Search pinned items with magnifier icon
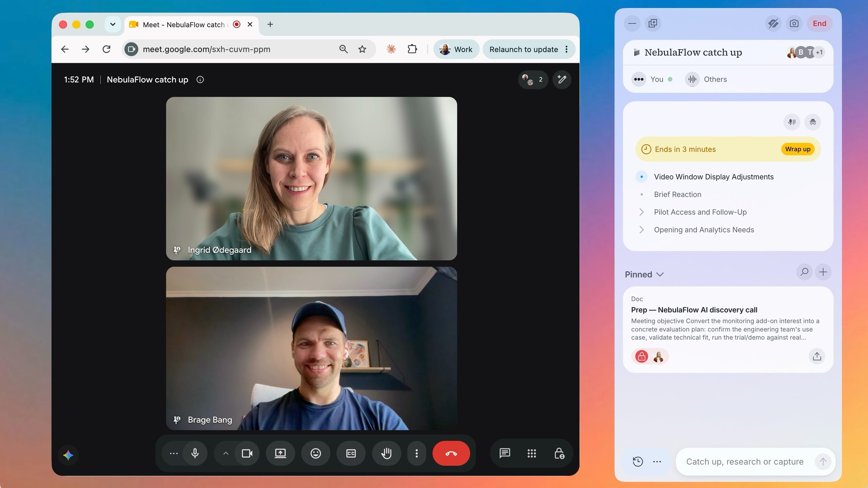This screenshot has height=488, width=868. (x=804, y=272)
